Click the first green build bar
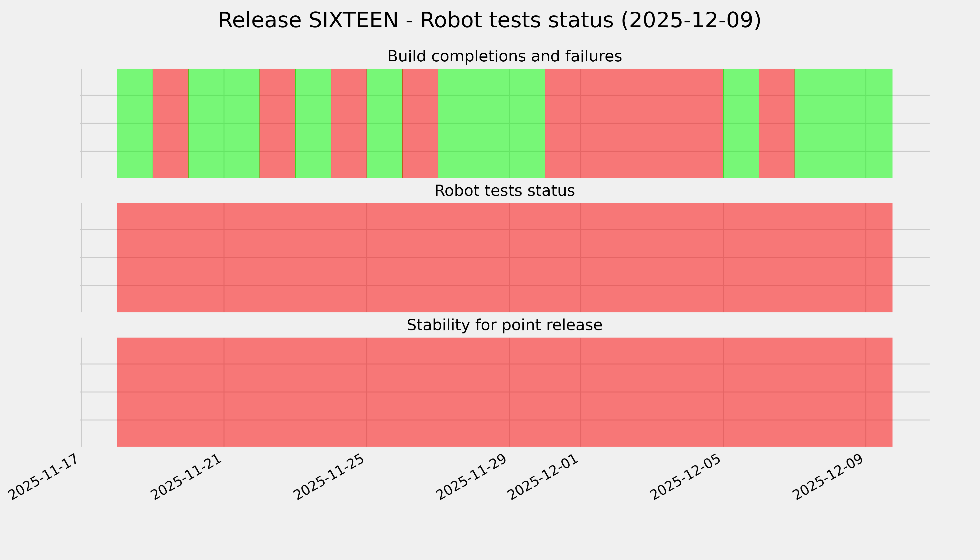Viewport: 980px width, 560px height. pyautogui.click(x=135, y=123)
